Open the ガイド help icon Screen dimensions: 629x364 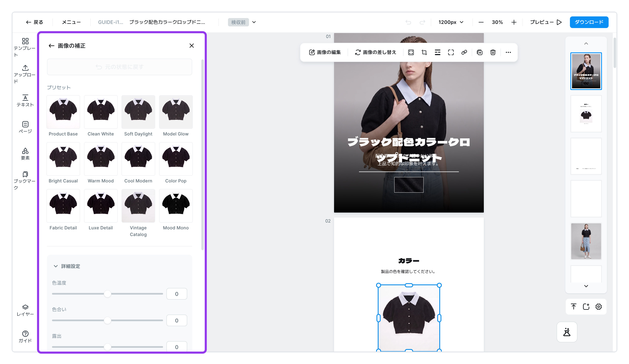tap(25, 337)
